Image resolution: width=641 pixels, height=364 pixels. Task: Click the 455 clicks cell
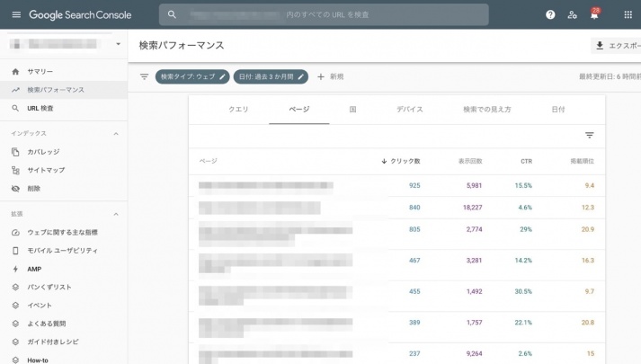414,291
